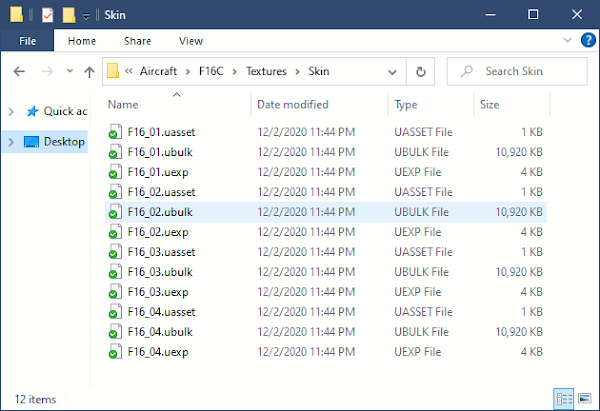
Task: Switch to Large icons view button
Action: tap(585, 399)
